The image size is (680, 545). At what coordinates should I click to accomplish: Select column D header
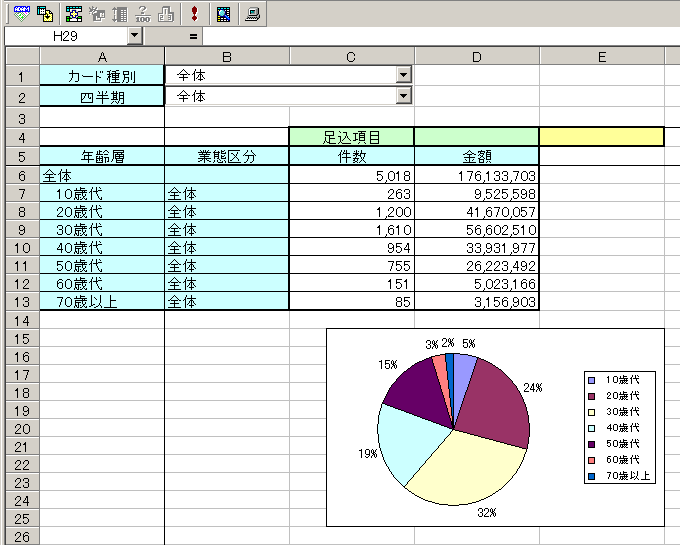(x=477, y=57)
